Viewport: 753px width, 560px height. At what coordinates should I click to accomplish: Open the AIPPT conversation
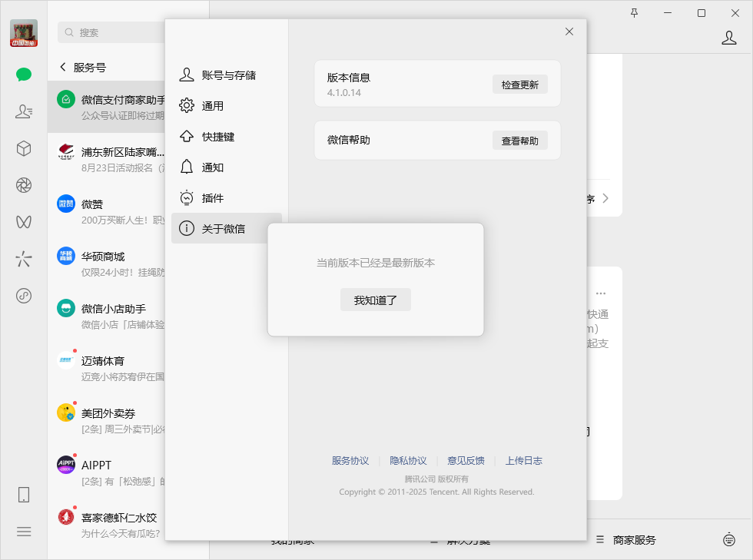coord(106,473)
